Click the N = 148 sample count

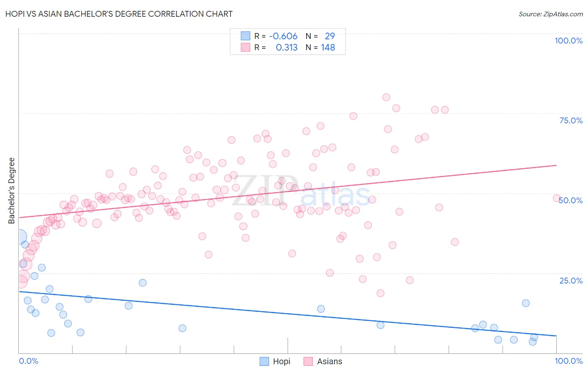point(320,47)
